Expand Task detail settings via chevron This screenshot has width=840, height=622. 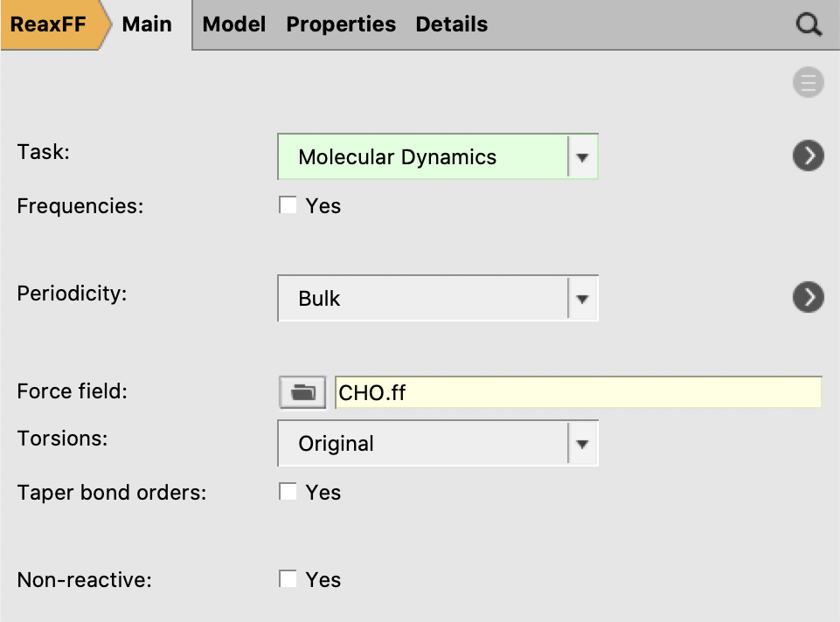coord(807,155)
